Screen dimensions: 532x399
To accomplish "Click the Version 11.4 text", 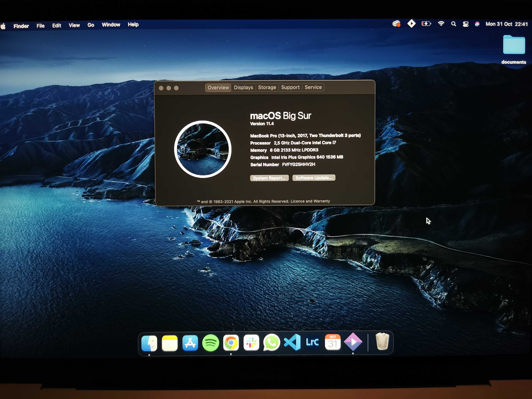I will [262, 124].
